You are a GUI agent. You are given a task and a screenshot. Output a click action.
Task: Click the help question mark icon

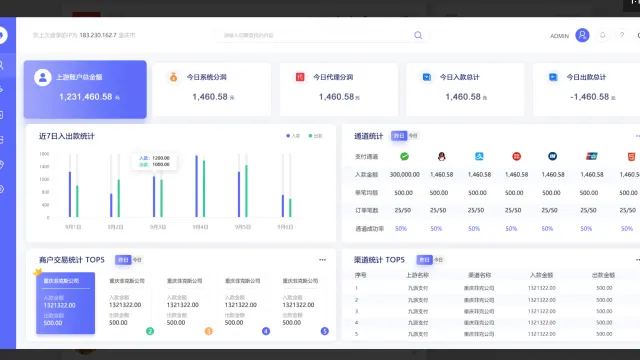[622, 35]
